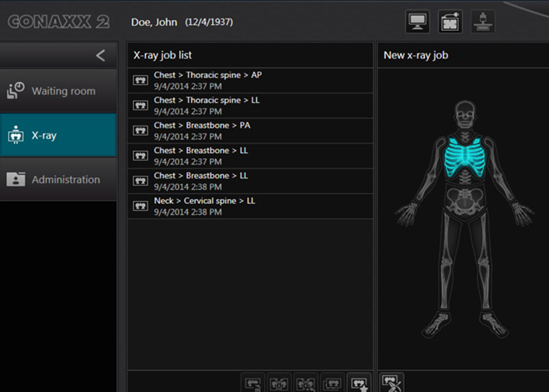Click the Administration folder icon

(x=16, y=179)
